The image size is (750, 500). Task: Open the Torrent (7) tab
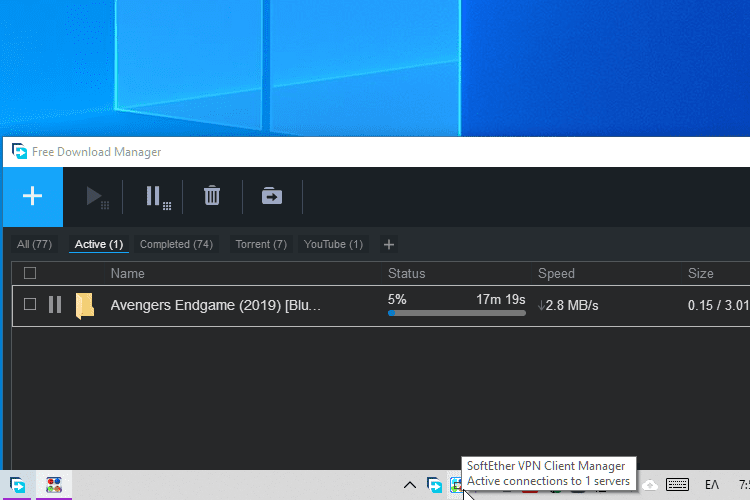point(261,244)
